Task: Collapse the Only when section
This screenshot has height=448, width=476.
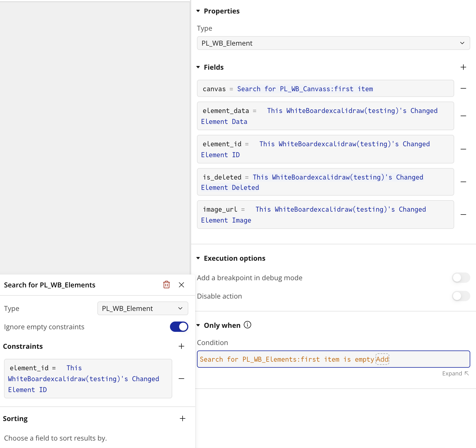Action: pyautogui.click(x=198, y=325)
